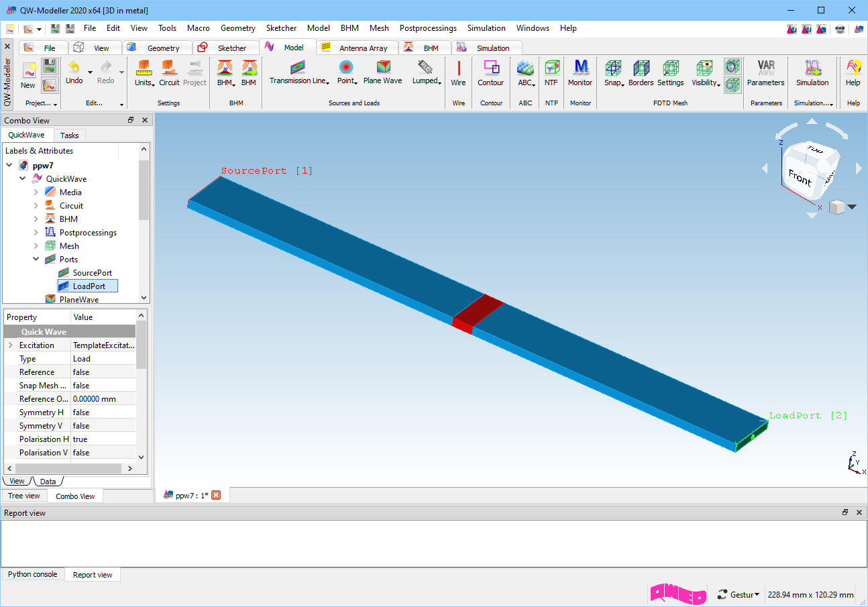Open the VAR Parameters icon
The width and height of the screenshot is (868, 607).
point(766,68)
